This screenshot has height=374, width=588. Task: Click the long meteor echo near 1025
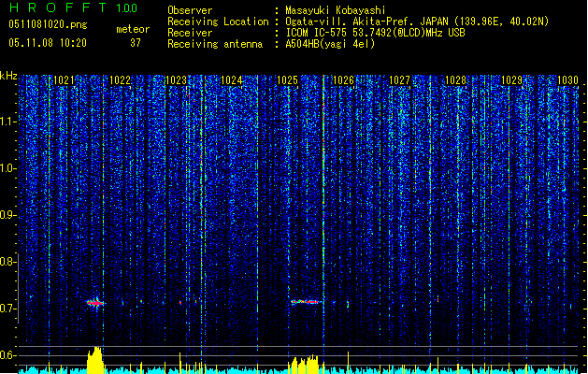306,302
